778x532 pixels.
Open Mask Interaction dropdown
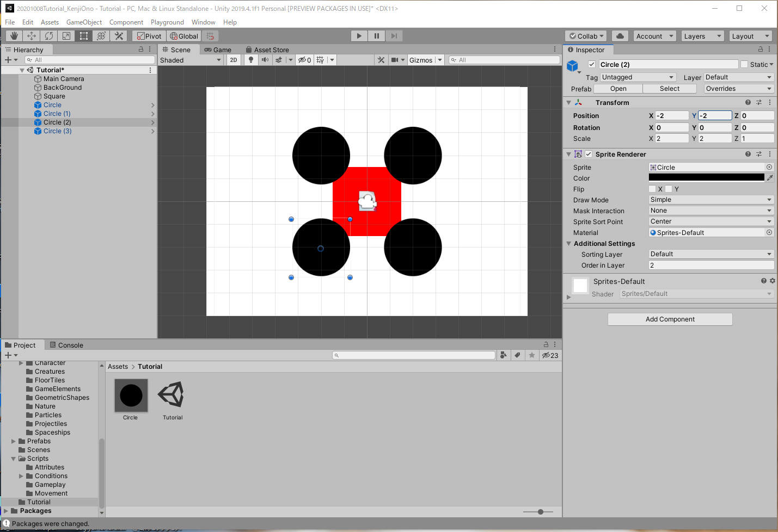[712, 211]
